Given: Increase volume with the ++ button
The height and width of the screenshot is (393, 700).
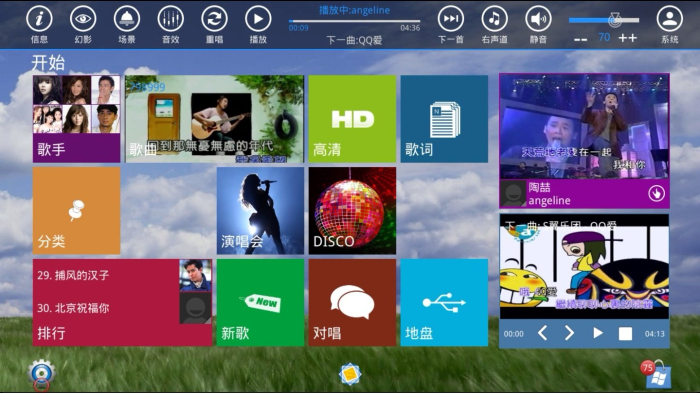Looking at the screenshot, I should point(627,38).
